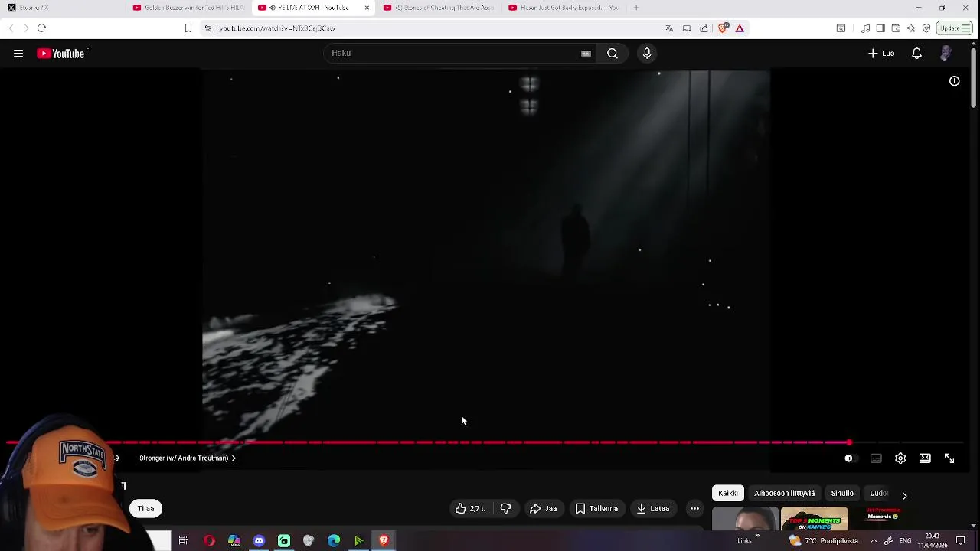Open a new browser tab
The image size is (980, 551).
(x=636, y=8)
